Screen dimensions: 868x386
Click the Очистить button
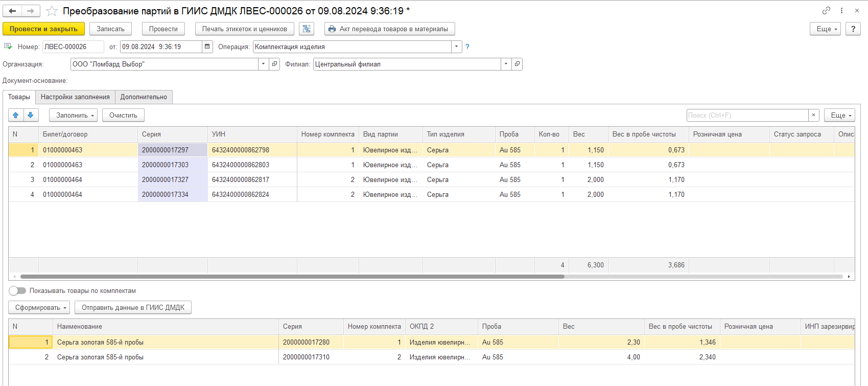[123, 115]
